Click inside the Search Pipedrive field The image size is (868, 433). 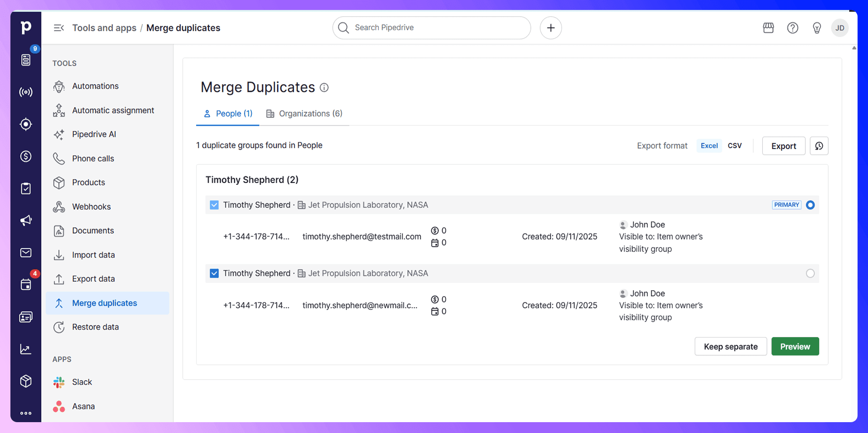(432, 28)
